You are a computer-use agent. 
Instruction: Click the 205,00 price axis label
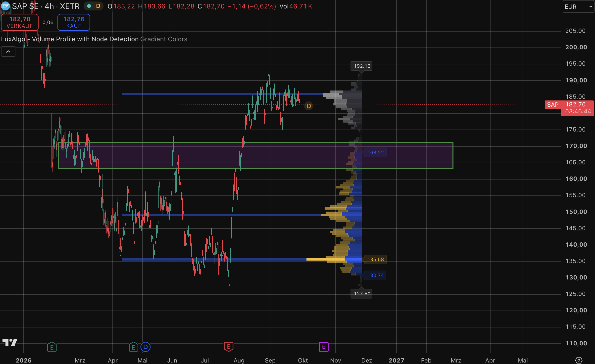[x=575, y=31]
